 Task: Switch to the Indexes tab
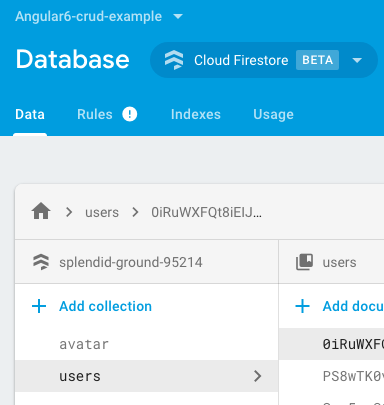[196, 114]
